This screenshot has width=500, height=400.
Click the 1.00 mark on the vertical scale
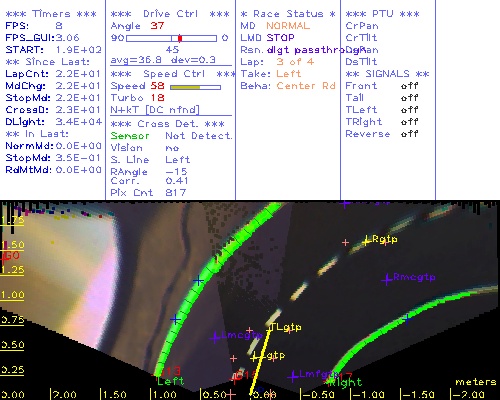click(12, 295)
